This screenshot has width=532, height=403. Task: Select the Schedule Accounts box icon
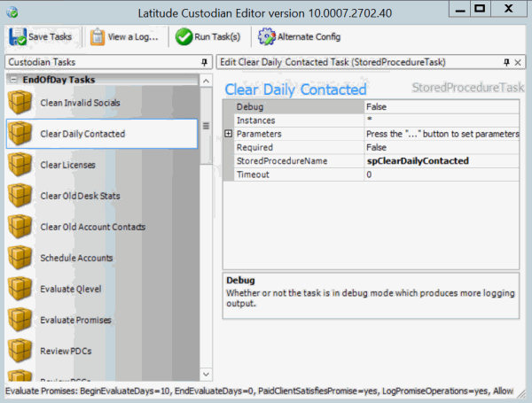tap(20, 258)
